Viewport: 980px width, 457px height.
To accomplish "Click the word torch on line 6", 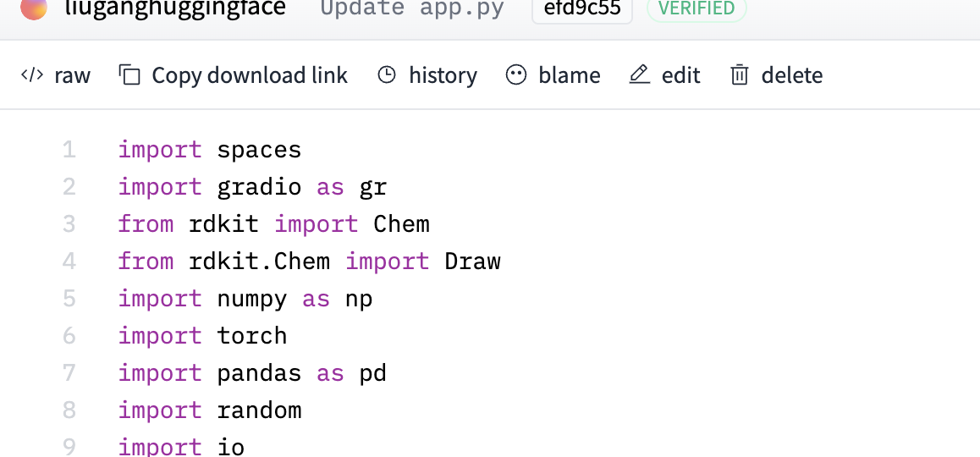I will 252,336.
